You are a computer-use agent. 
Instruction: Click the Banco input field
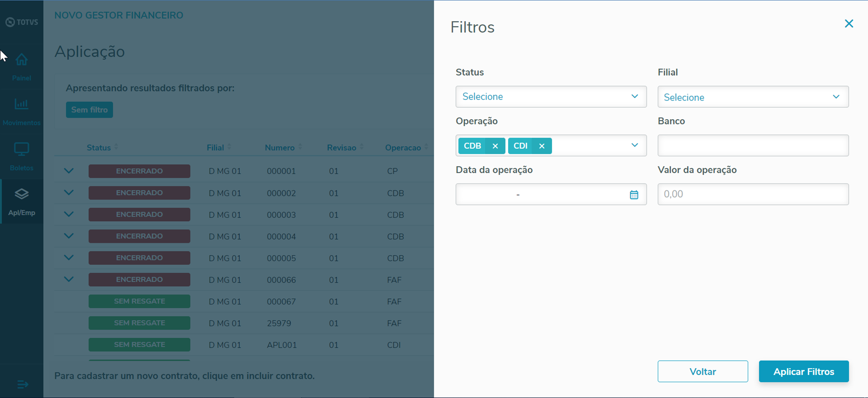click(753, 146)
